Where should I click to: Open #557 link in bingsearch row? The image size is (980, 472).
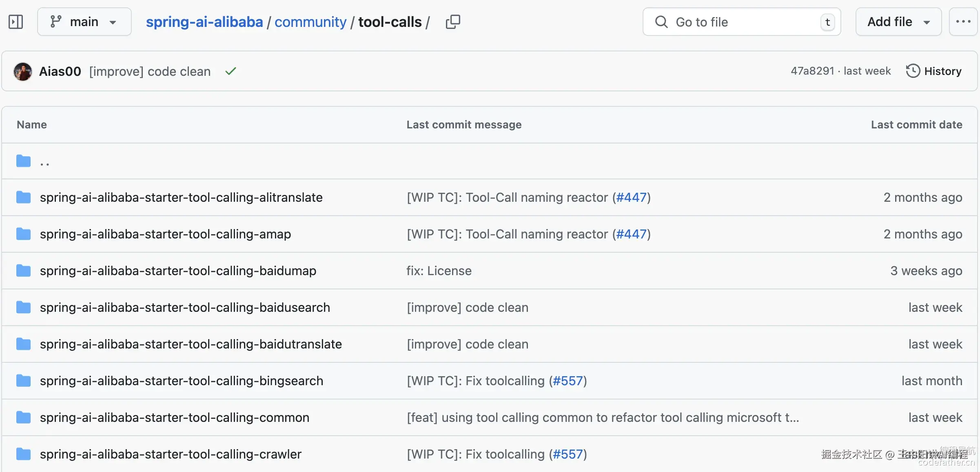(568, 381)
